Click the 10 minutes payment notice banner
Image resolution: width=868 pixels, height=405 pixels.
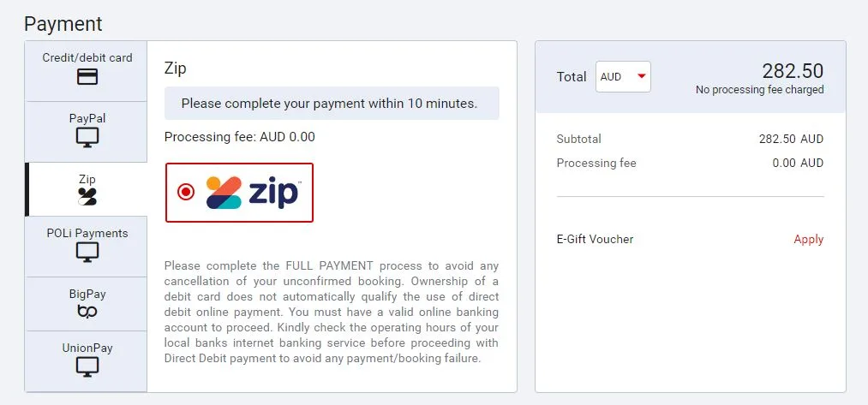click(332, 104)
